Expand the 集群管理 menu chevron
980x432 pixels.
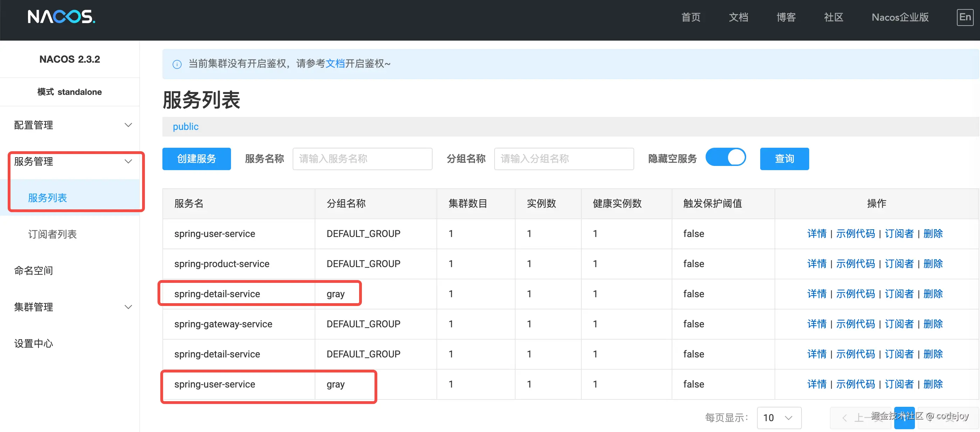pos(128,307)
